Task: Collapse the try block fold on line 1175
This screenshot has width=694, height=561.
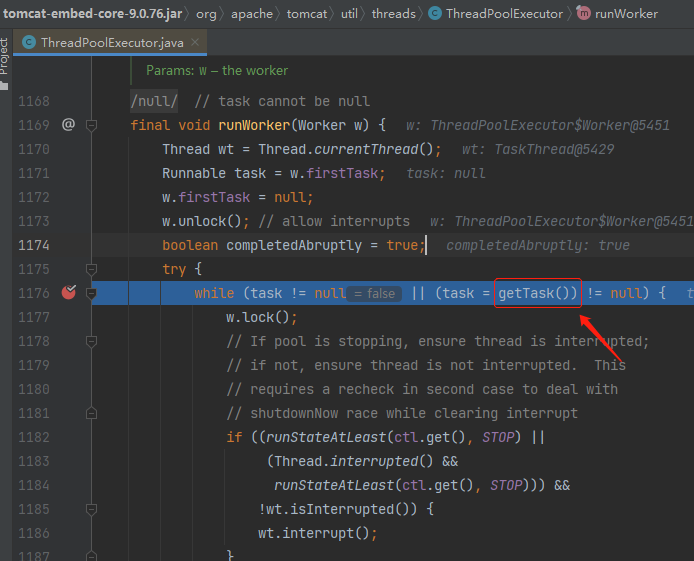Action: (91, 269)
